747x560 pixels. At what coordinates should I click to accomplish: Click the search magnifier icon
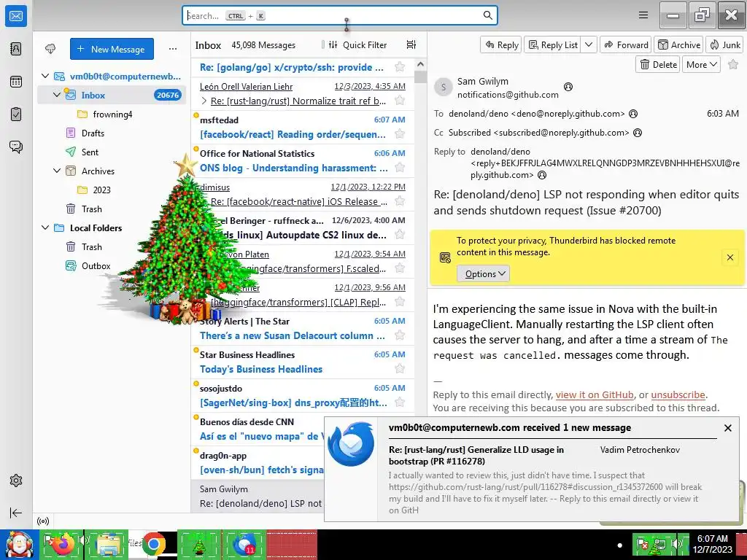(487, 15)
